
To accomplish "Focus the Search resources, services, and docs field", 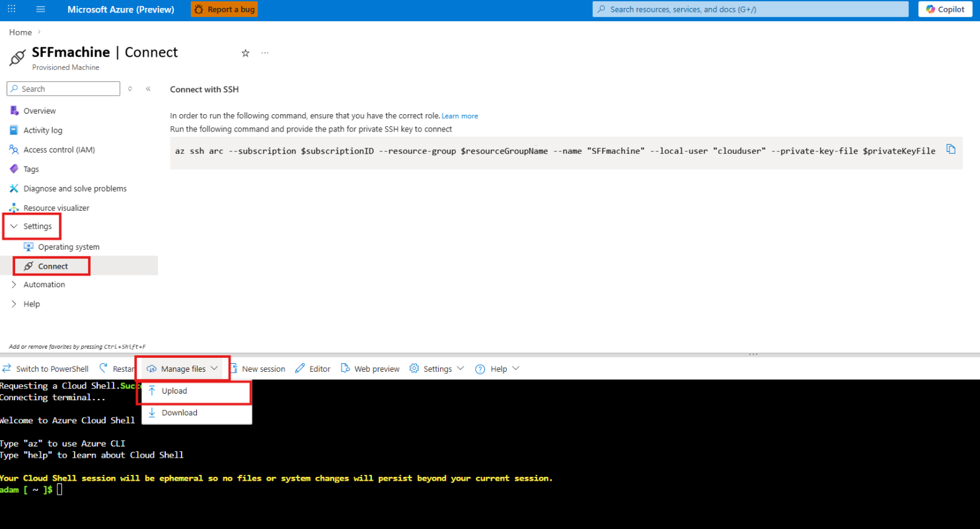I will 751,9.
